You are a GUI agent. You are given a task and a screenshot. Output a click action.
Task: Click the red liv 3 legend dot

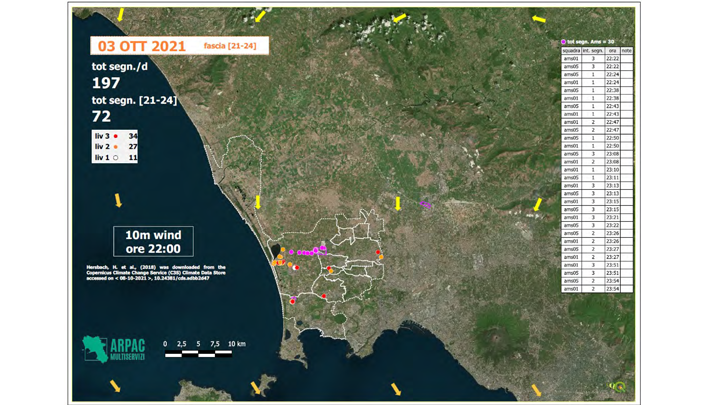click(117, 136)
